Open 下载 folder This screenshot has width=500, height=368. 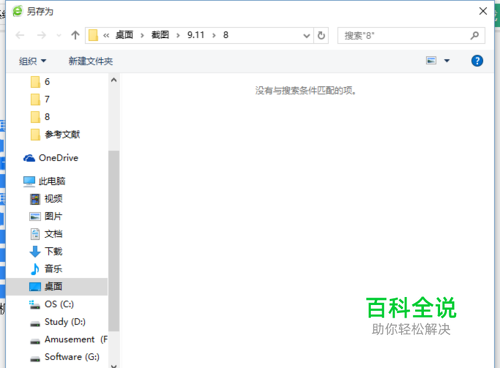53,251
